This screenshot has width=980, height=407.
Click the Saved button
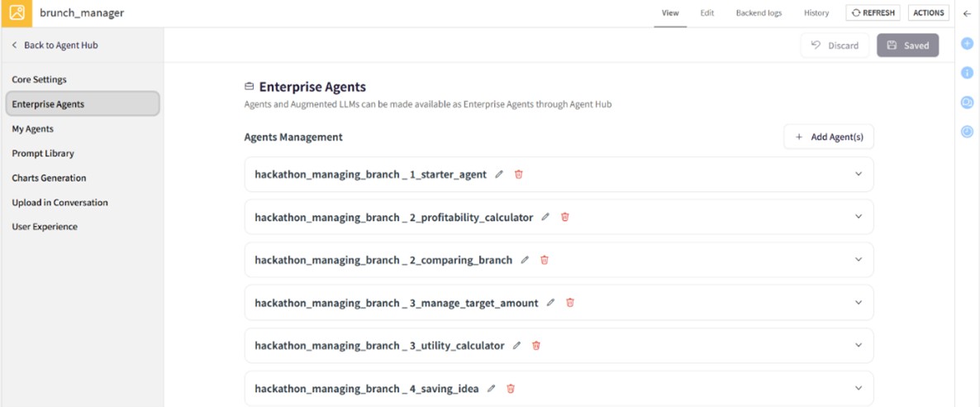tap(907, 45)
